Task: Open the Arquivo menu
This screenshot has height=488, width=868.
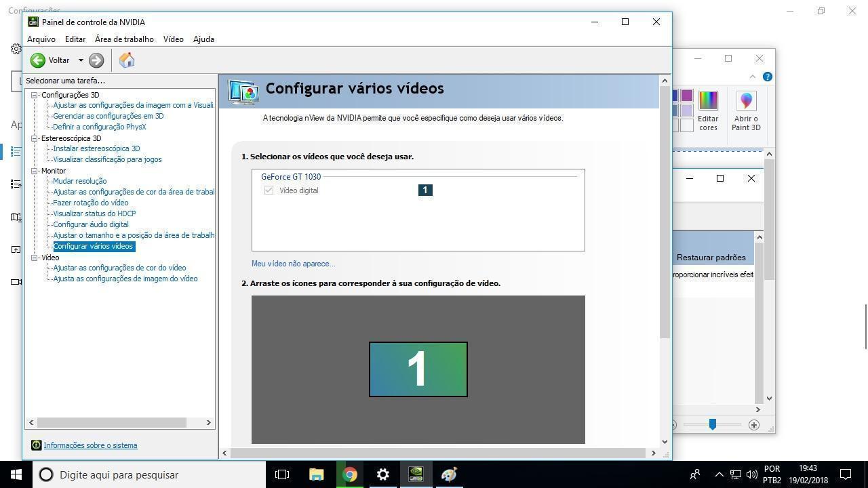Action: (x=41, y=39)
